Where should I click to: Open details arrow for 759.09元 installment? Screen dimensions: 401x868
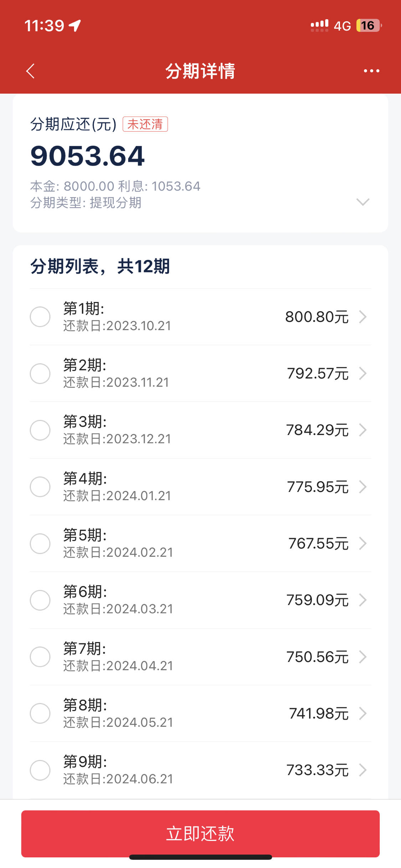click(363, 600)
